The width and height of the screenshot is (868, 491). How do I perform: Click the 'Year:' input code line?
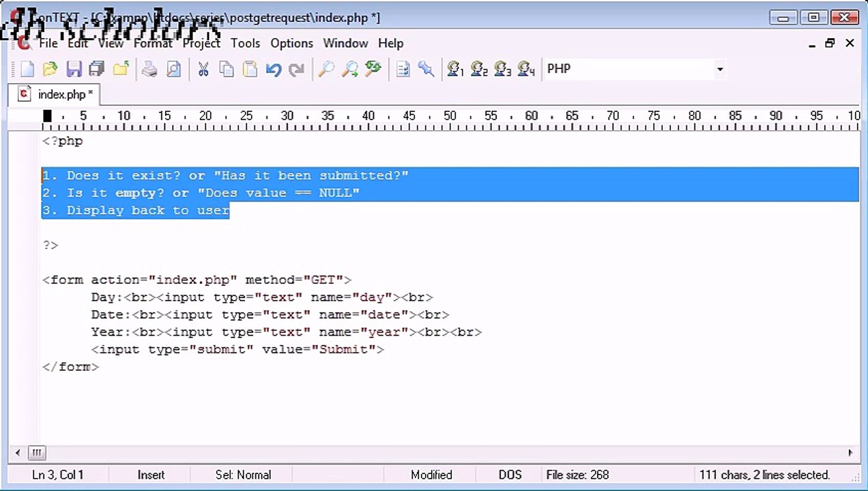287,332
